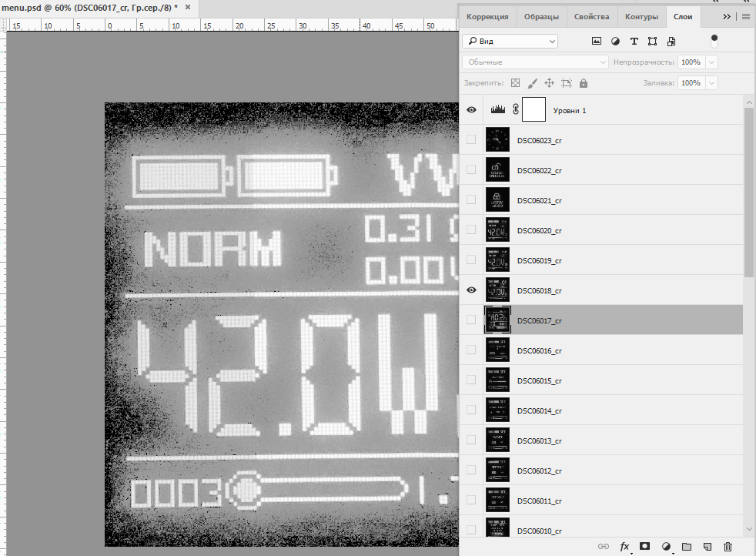Delete layer trash icon

point(728,546)
